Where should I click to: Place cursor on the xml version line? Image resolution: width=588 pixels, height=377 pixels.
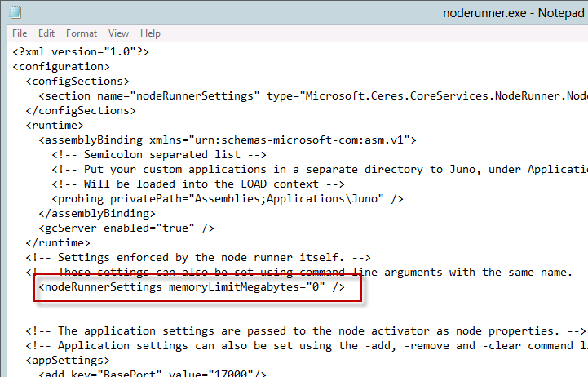pos(80,52)
